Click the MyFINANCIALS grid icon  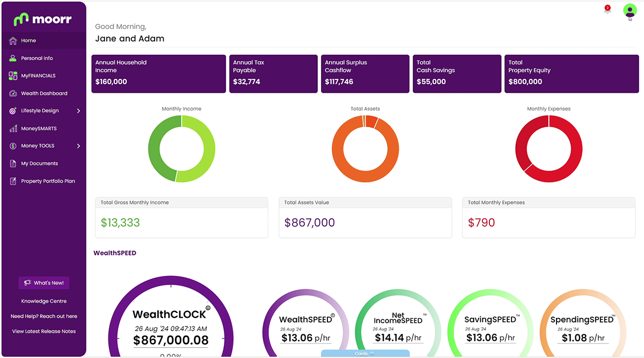[13, 76]
